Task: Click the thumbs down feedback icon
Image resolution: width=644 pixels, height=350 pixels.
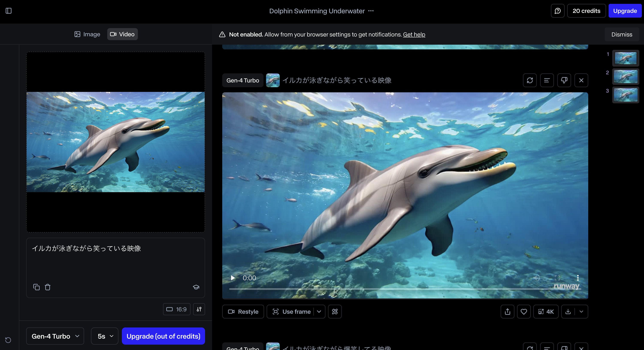Action: tap(564, 80)
